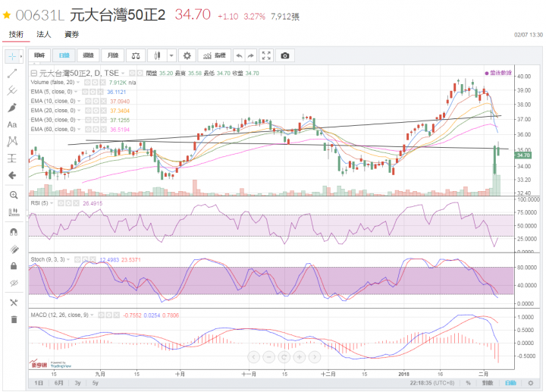Viewport: 546px width, 392px height.
Task: Set the time range to 6月
Action: [x=59, y=383]
